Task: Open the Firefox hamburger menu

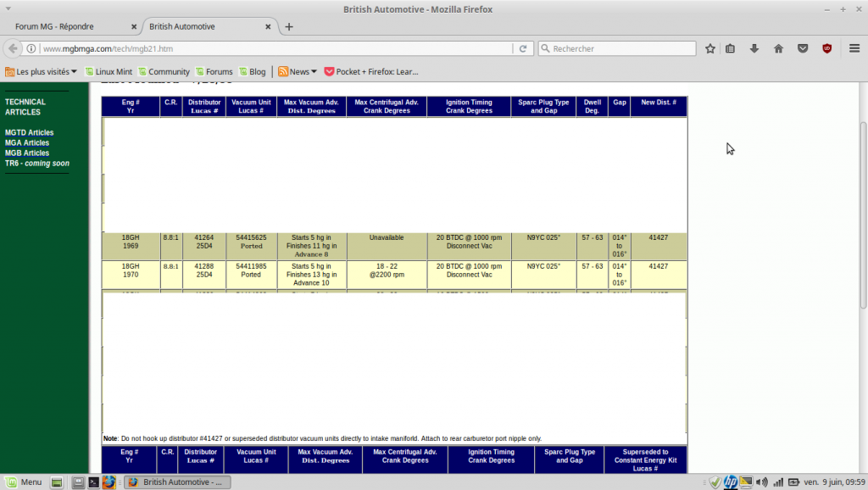Action: click(854, 48)
